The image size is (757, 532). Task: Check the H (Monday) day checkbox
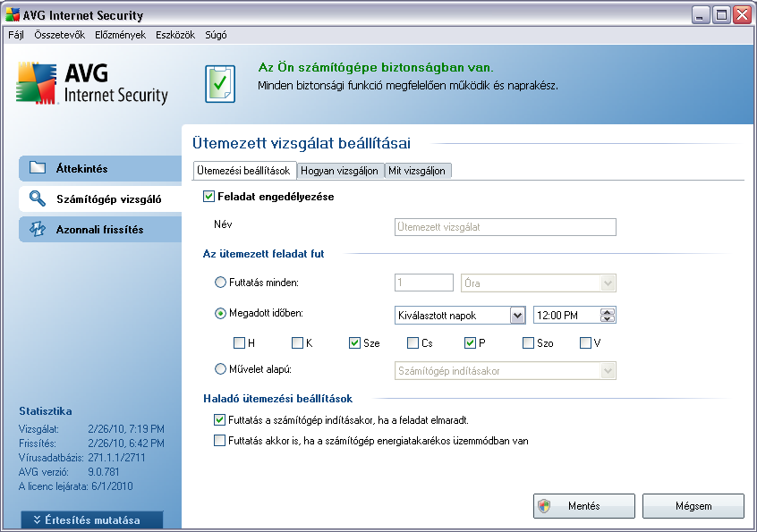[x=239, y=343]
